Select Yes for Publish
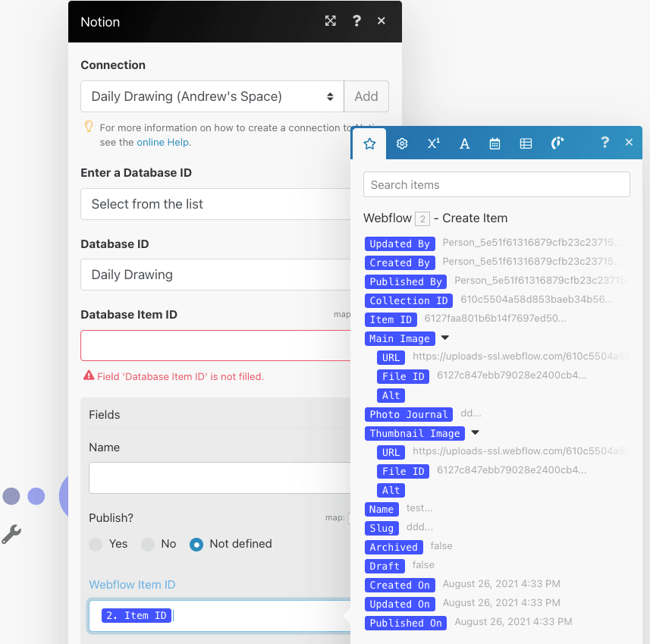 (x=96, y=544)
